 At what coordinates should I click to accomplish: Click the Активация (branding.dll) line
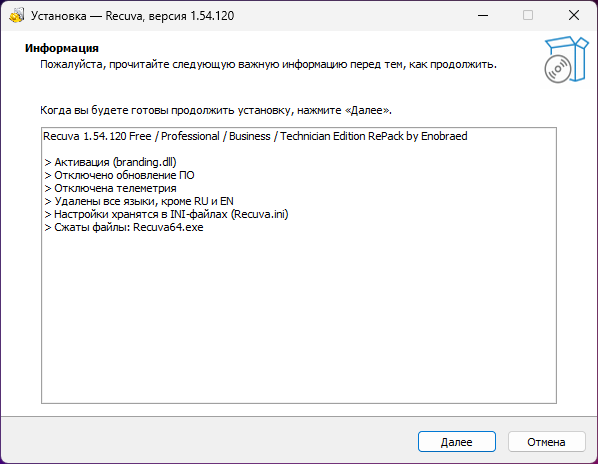tap(111, 162)
